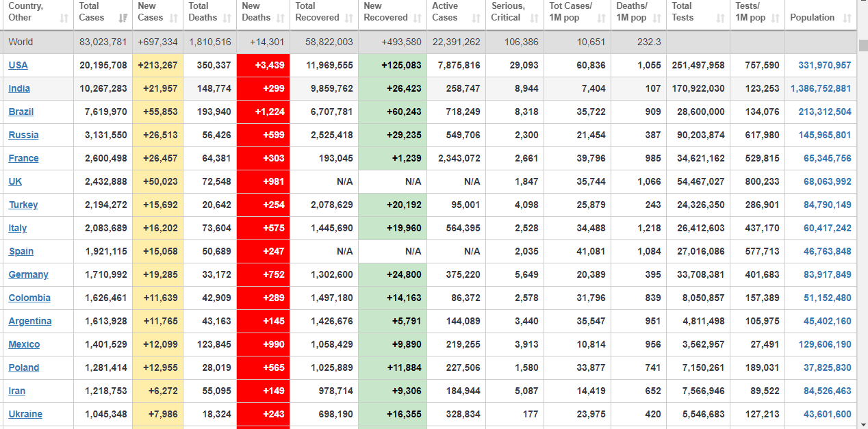Image resolution: width=868 pixels, height=429 pixels.
Task: Visit the Ukraine link
Action: 25,414
